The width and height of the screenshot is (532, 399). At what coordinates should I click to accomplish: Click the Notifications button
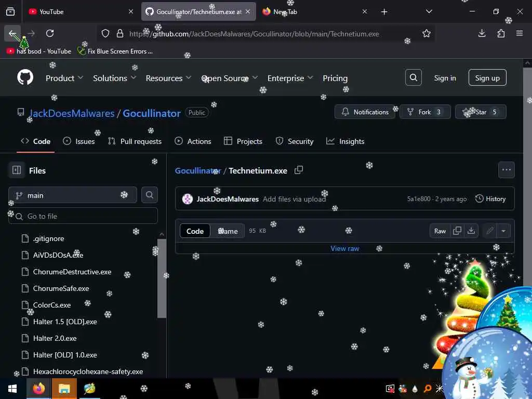365,112
